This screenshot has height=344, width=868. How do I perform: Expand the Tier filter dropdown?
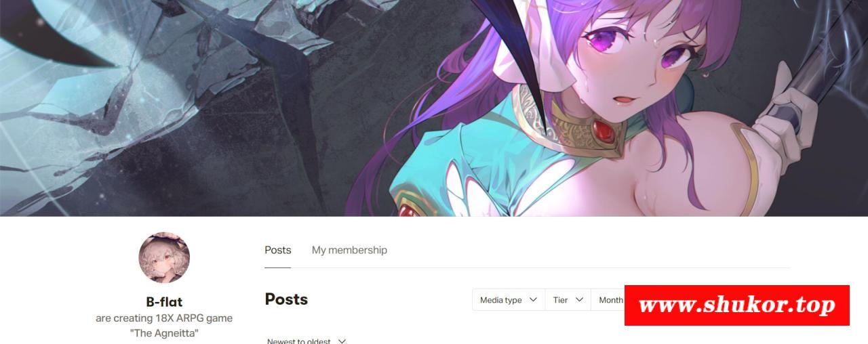568,300
